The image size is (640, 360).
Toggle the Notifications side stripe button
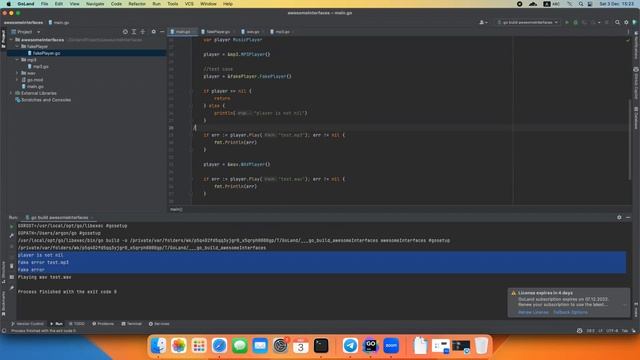coord(636,44)
